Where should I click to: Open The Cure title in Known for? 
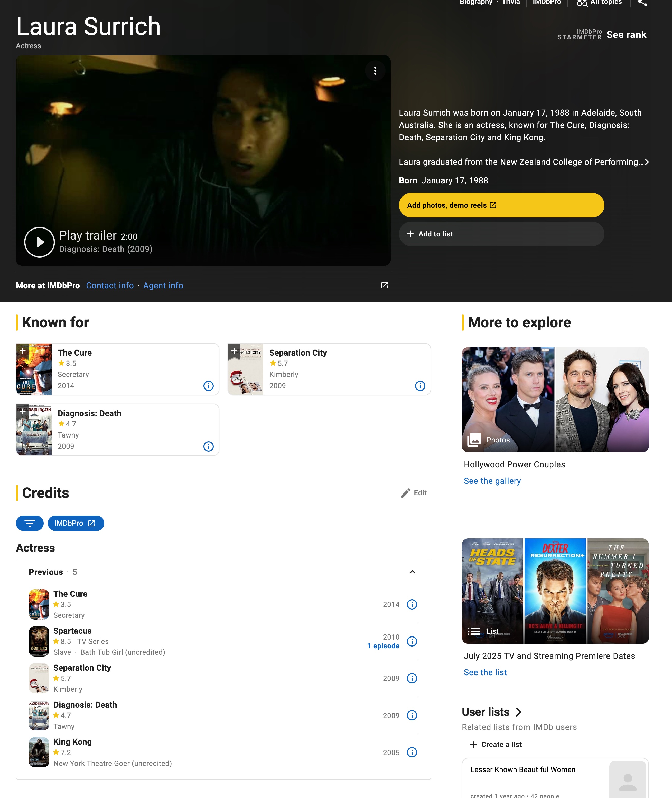click(75, 353)
